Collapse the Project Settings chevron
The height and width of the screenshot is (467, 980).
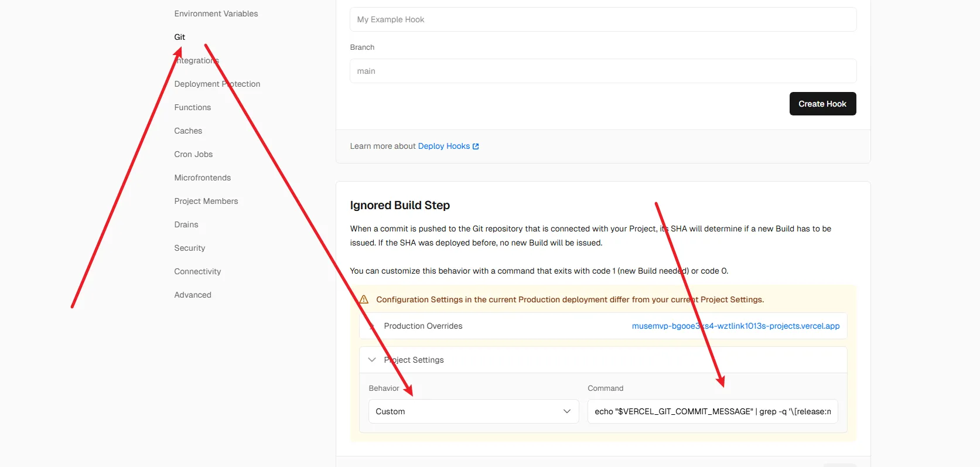372,360
